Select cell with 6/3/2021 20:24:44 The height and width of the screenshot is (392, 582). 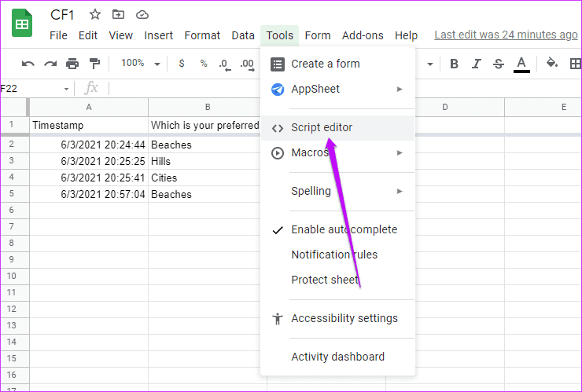pos(89,145)
